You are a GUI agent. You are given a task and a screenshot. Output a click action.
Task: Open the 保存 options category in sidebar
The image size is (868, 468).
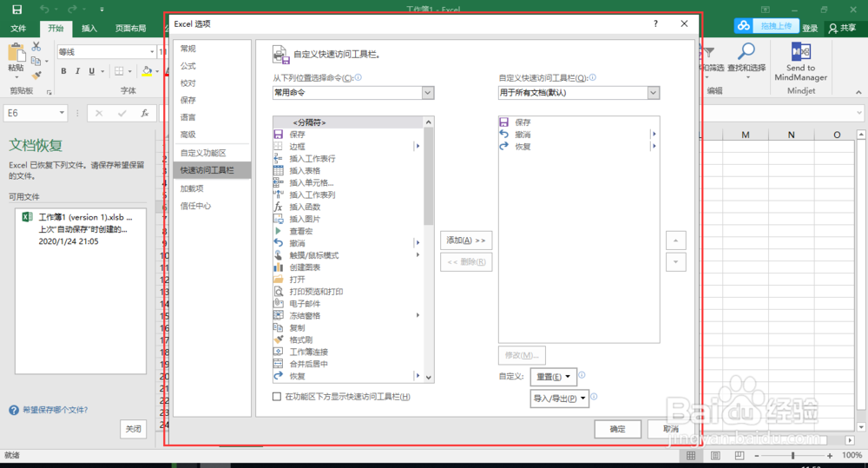click(188, 100)
